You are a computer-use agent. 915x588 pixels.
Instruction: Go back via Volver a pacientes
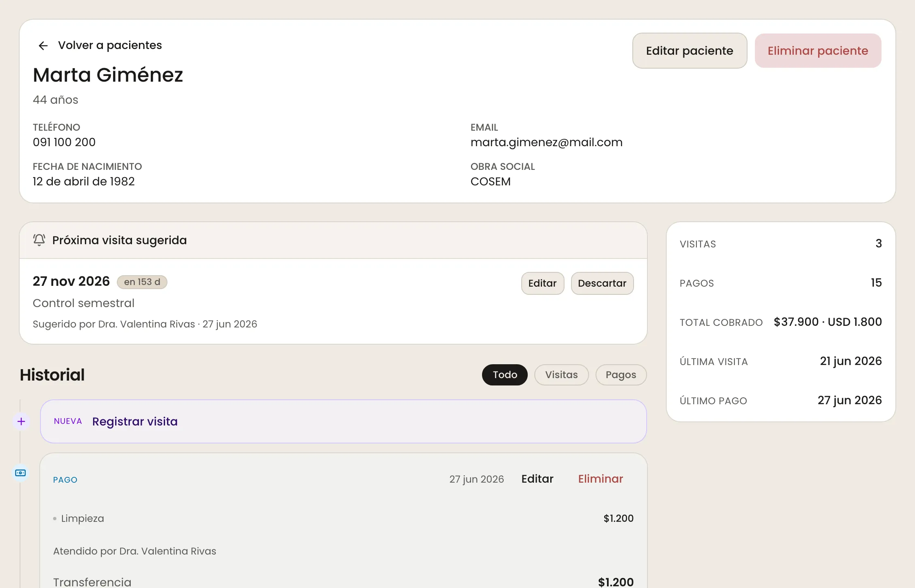[x=110, y=45]
